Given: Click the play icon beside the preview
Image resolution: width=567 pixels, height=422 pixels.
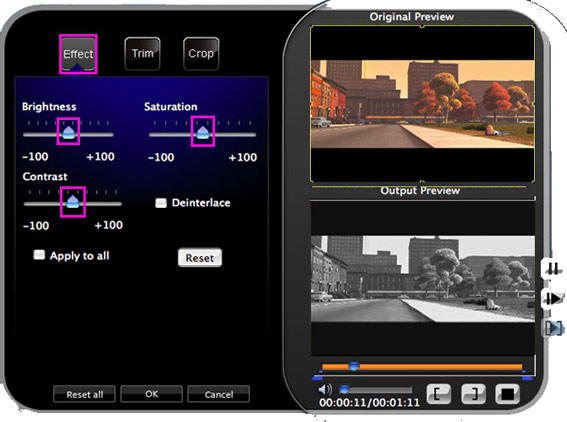Looking at the screenshot, I should coord(554,298).
